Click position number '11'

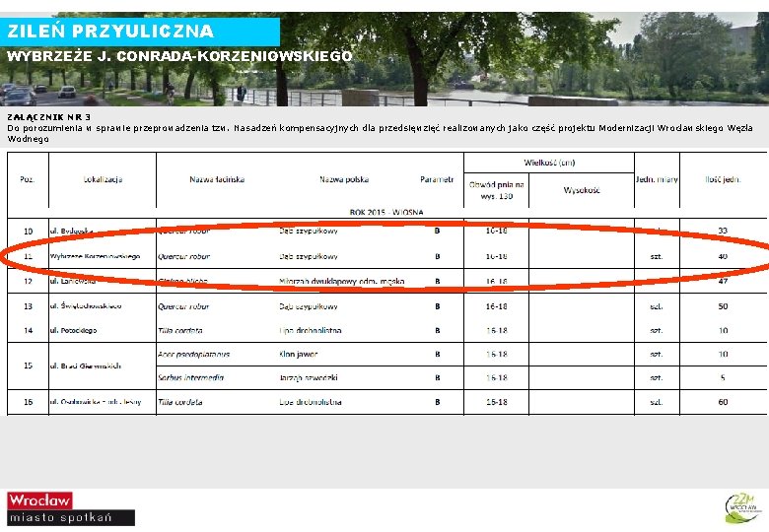click(28, 256)
